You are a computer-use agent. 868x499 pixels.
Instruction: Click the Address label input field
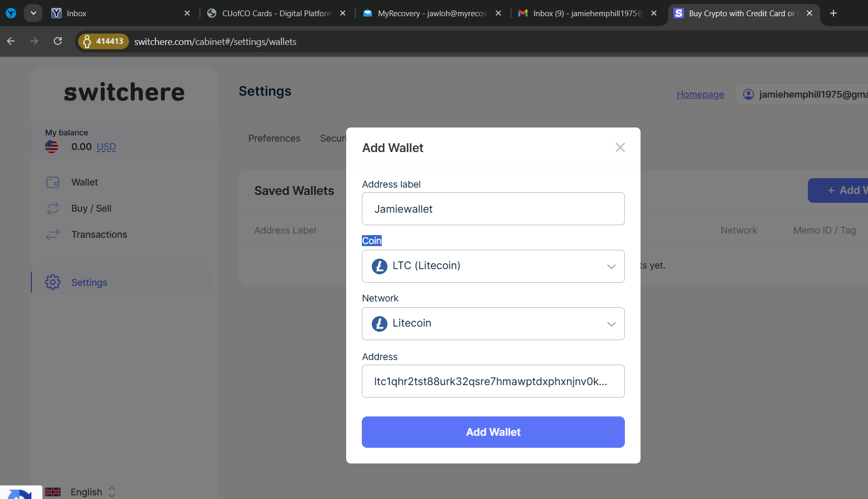point(493,209)
